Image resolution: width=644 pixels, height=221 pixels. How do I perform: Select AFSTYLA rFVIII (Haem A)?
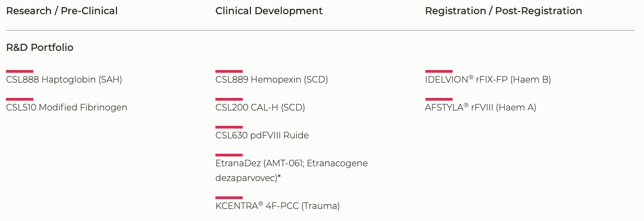[481, 108]
